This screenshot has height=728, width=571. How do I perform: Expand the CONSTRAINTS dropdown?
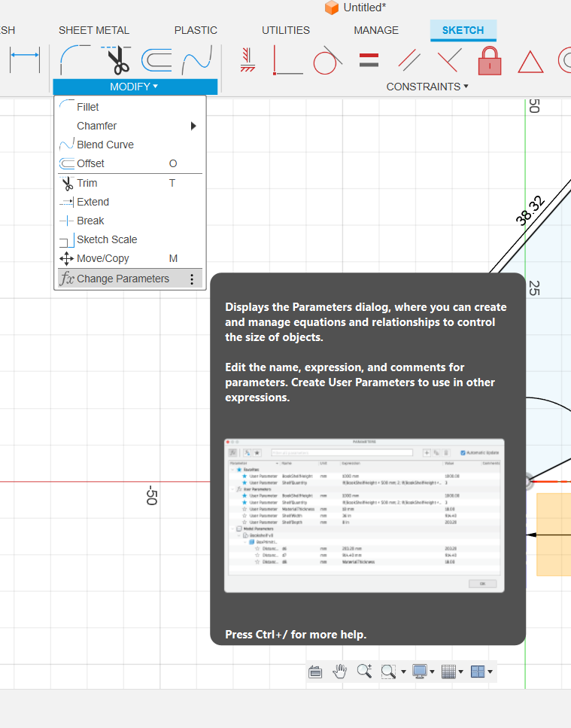tap(427, 87)
